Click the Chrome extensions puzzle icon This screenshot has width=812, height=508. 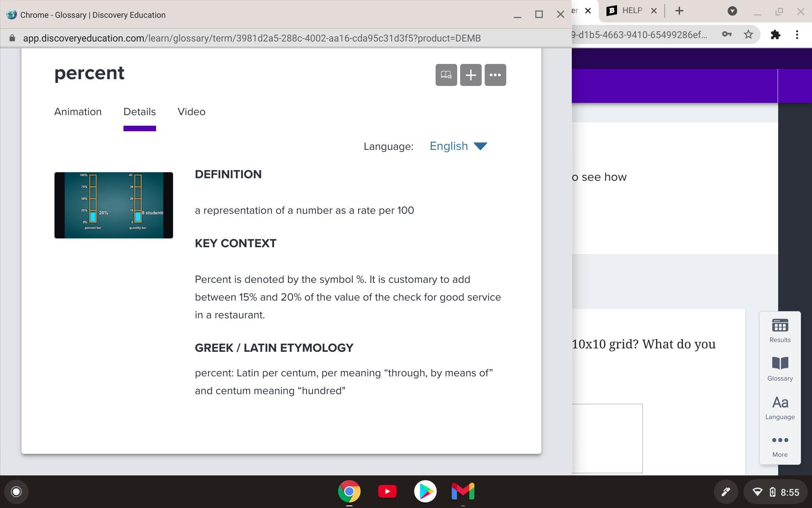click(775, 35)
